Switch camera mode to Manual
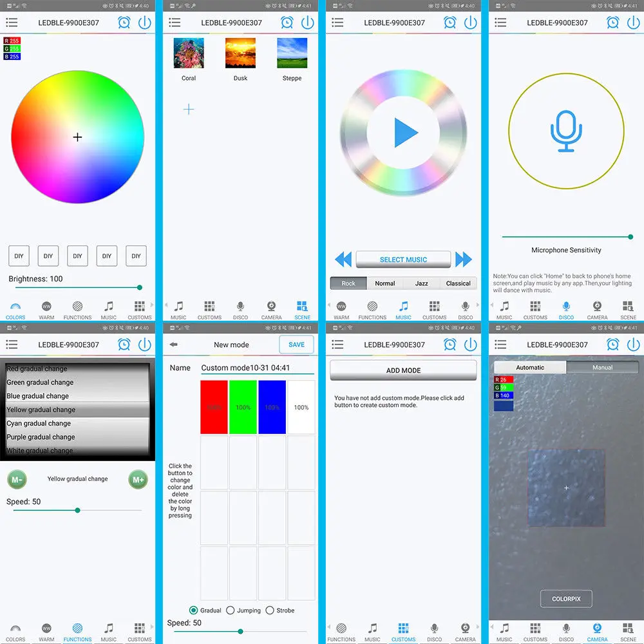Image resolution: width=644 pixels, height=644 pixels. [602, 368]
